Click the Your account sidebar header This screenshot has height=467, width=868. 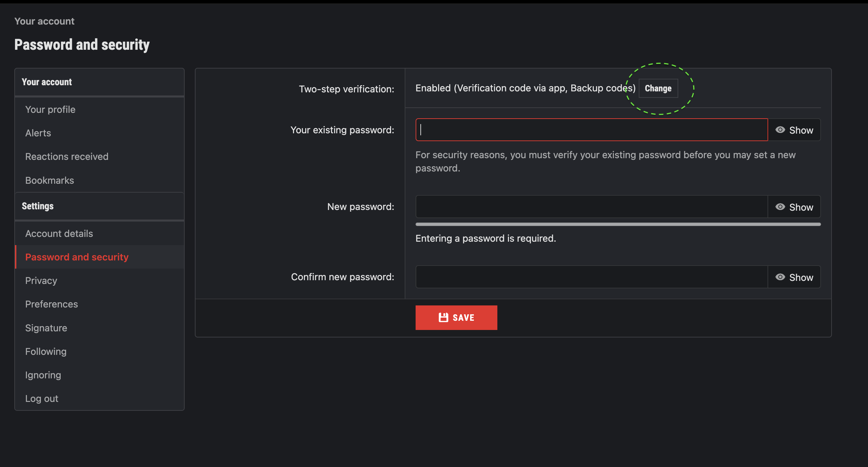click(47, 82)
